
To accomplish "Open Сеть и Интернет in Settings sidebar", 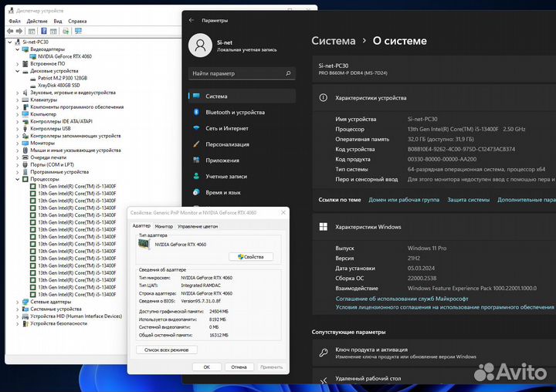I will click(242, 128).
